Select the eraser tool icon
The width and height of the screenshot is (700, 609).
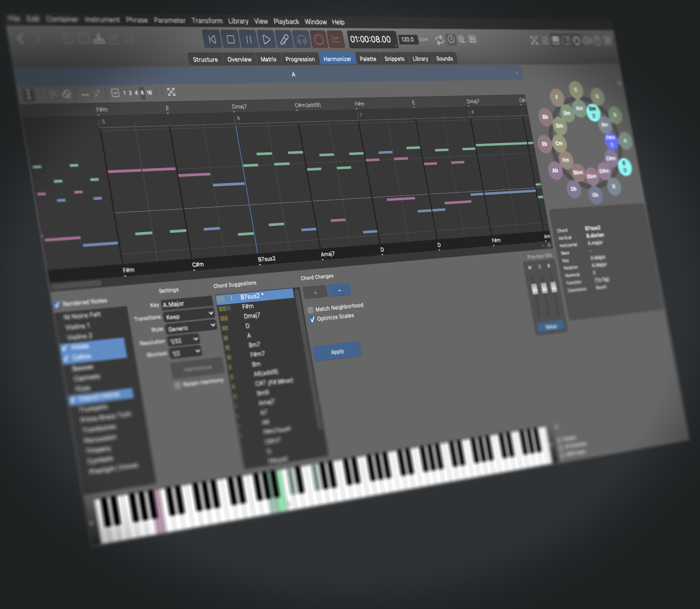67,94
